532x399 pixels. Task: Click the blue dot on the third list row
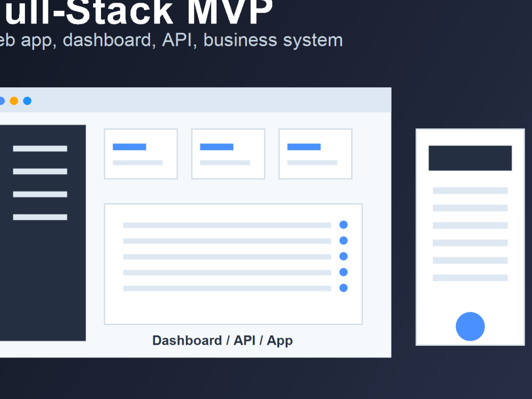pos(343,256)
